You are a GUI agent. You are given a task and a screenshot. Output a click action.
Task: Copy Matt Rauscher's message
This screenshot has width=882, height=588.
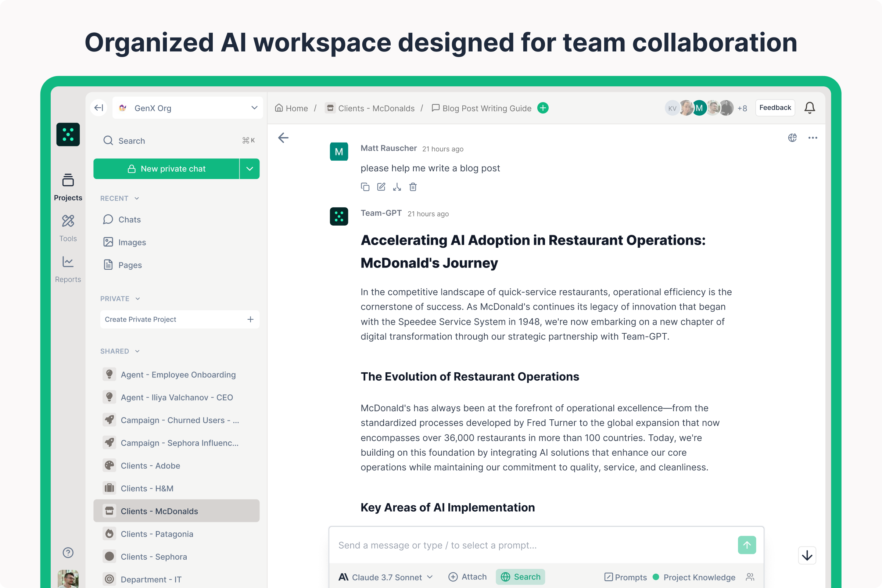click(x=365, y=187)
